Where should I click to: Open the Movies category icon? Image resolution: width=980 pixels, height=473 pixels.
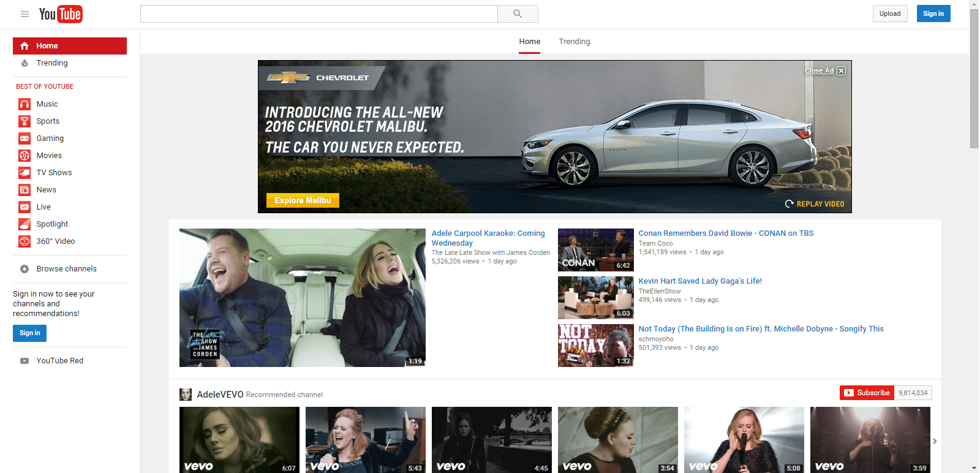24,156
